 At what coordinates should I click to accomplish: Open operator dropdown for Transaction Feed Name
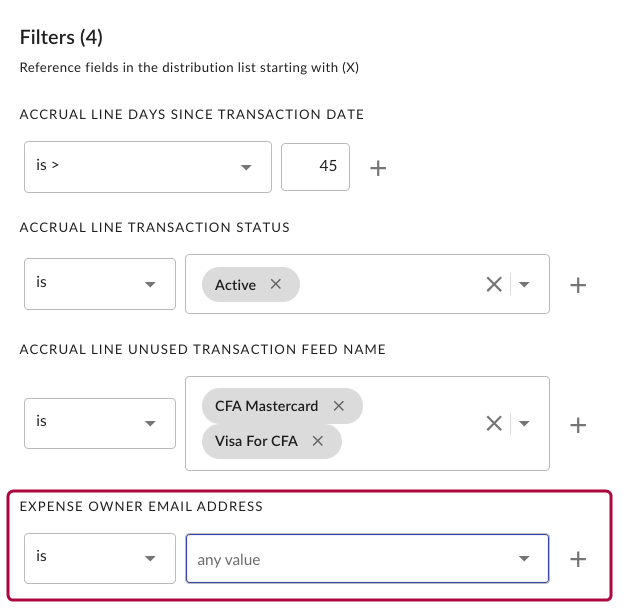100,424
